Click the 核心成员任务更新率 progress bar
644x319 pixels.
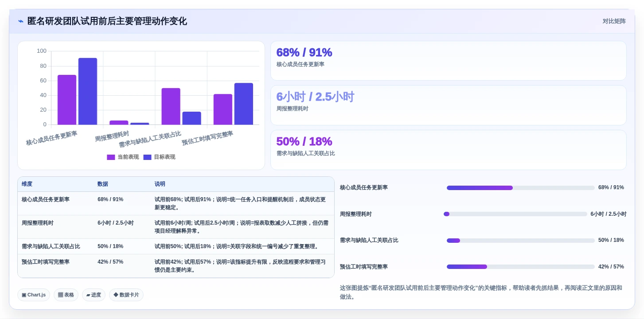[x=520, y=188]
